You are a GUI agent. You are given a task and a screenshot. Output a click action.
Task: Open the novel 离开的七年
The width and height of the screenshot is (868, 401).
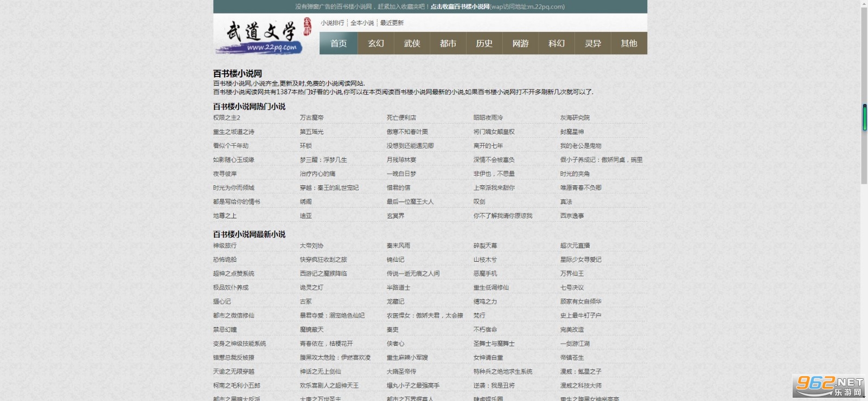coord(488,146)
